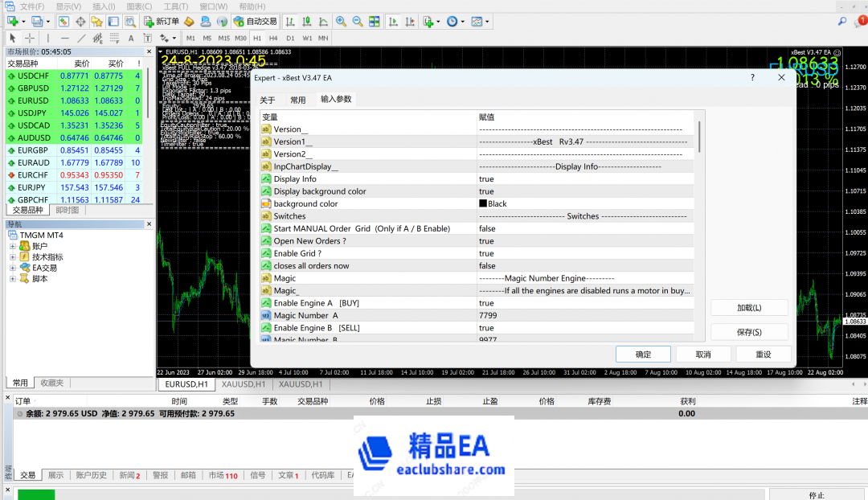The height and width of the screenshot is (500, 868).
Task: Toggle the M15 timeframe button
Action: [223, 38]
